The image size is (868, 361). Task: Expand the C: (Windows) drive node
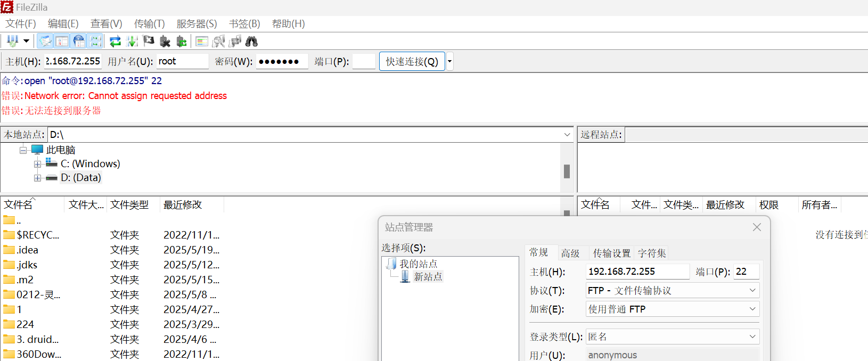pyautogui.click(x=37, y=164)
